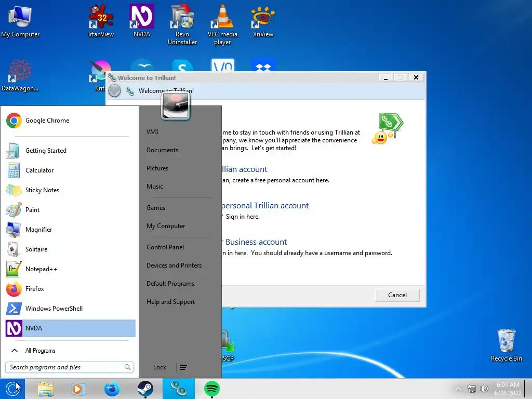Screen dimensions: 532x399
Task: Open File Explorer from taskbar
Action: (46, 389)
